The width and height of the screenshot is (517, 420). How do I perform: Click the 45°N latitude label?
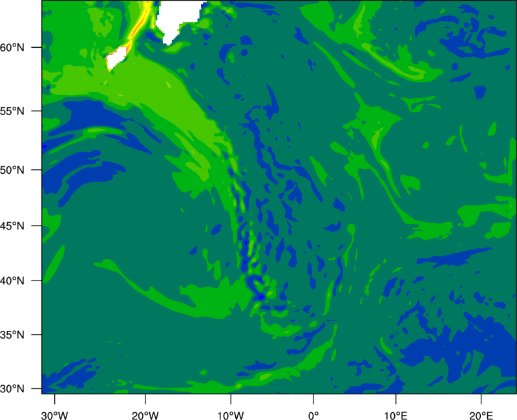pyautogui.click(x=12, y=226)
